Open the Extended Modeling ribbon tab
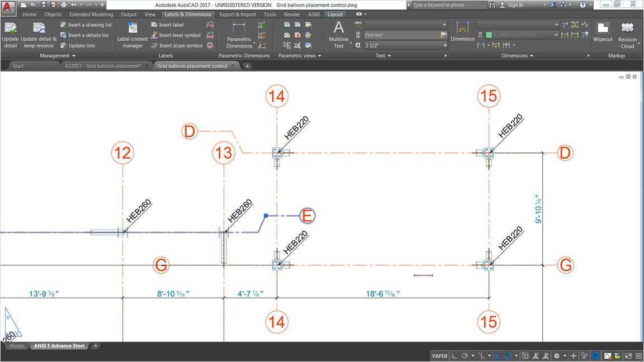The height and width of the screenshot is (362, 644). 91,15
